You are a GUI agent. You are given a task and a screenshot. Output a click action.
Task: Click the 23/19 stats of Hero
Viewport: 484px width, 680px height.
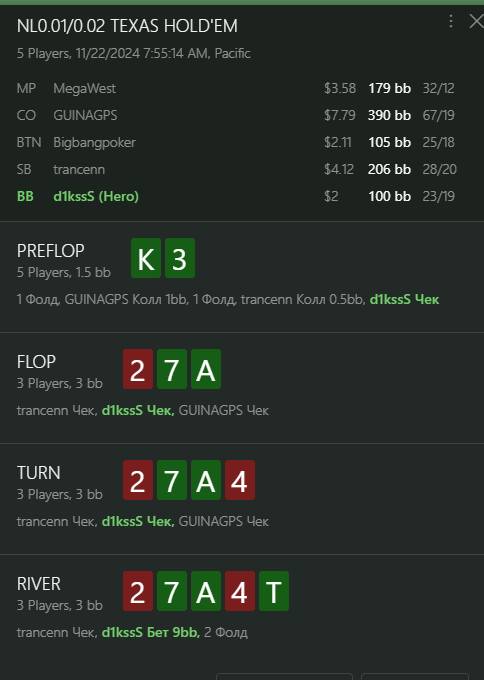pos(438,196)
